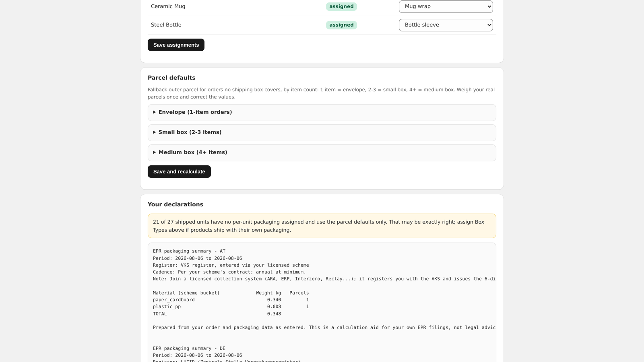The width and height of the screenshot is (644, 362).
Task: Open the Ceramic Mug packaging dropdown
Action: 446,6
